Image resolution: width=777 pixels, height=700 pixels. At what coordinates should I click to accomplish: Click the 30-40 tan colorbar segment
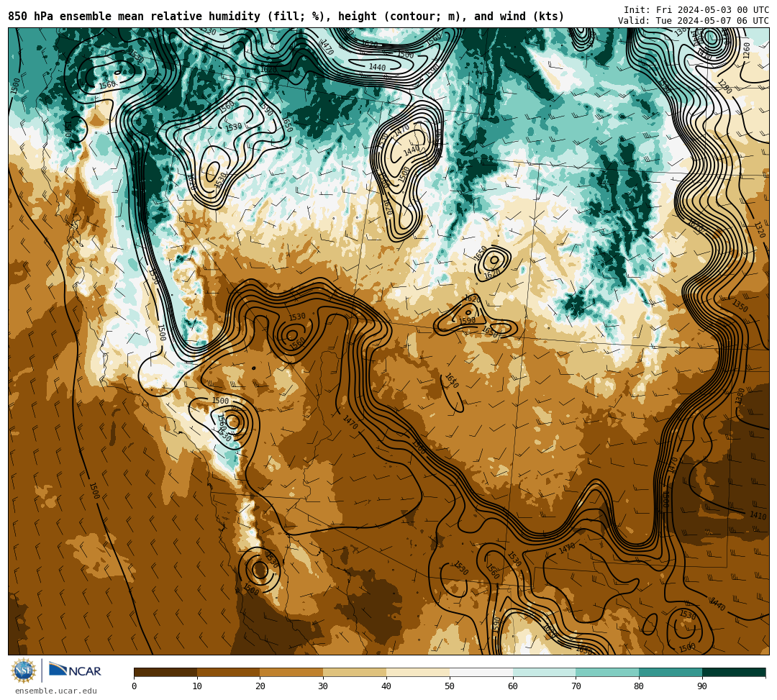coord(355,672)
